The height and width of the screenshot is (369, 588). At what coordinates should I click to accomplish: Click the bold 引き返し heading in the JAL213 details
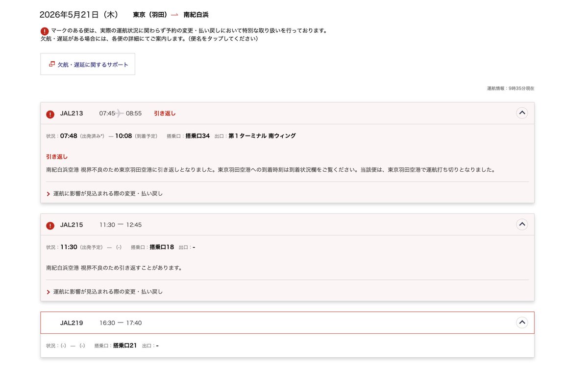[x=57, y=157]
